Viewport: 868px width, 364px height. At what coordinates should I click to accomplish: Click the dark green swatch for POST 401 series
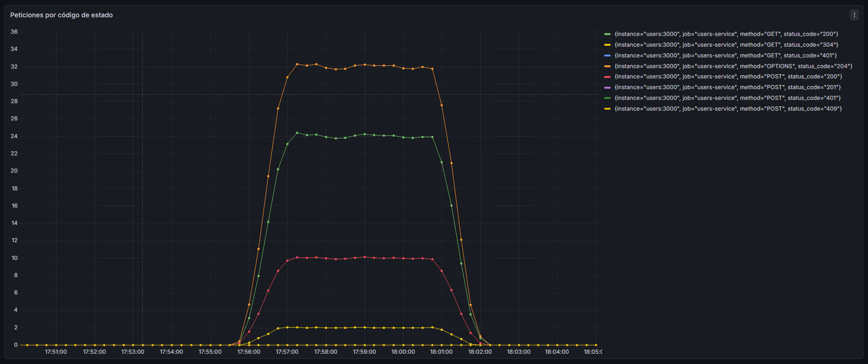point(607,98)
